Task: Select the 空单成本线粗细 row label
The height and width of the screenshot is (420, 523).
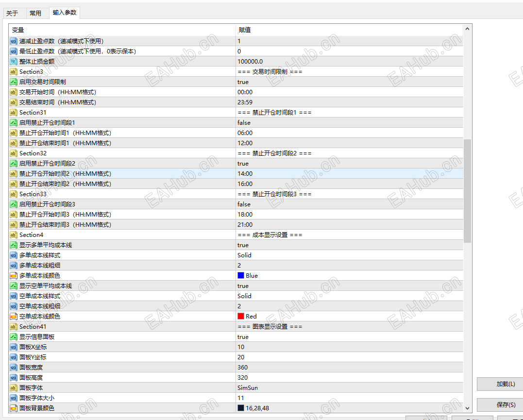Action: tap(40, 306)
